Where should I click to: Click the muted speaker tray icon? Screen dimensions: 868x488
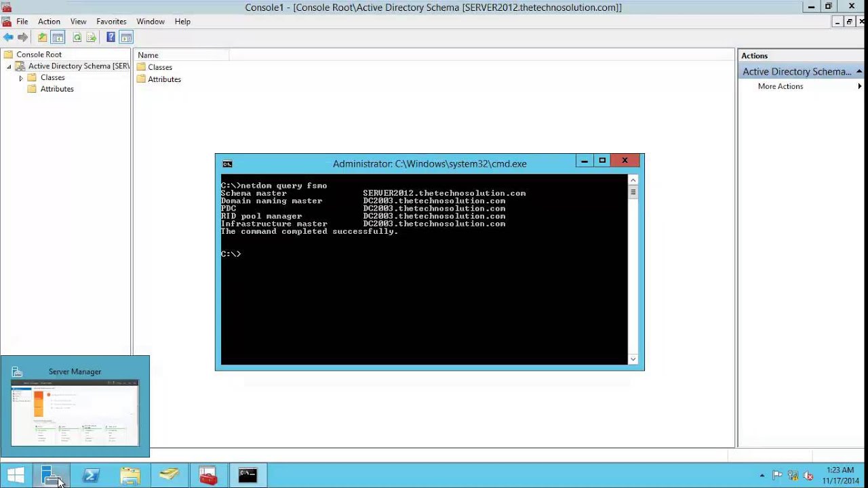[808, 476]
